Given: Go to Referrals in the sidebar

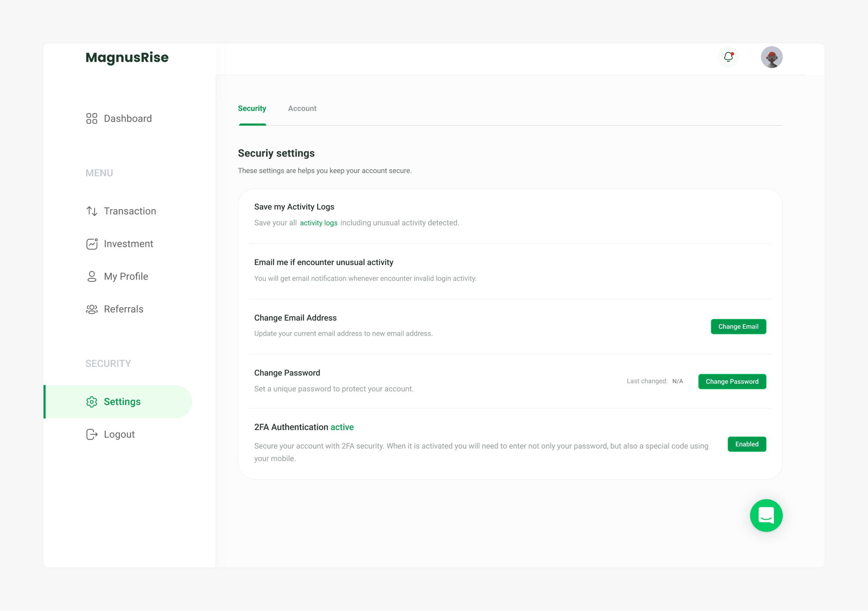Looking at the screenshot, I should (123, 309).
